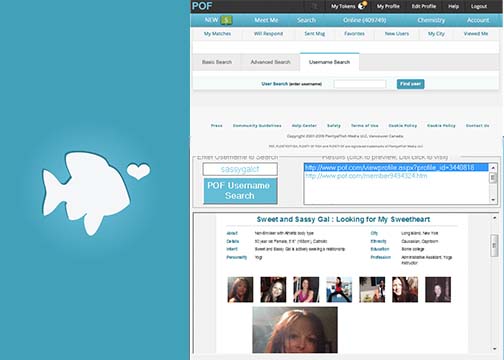Click results list scroll-up arrow
Image resolution: width=504 pixels, height=360 pixels.
pyautogui.click(x=493, y=167)
